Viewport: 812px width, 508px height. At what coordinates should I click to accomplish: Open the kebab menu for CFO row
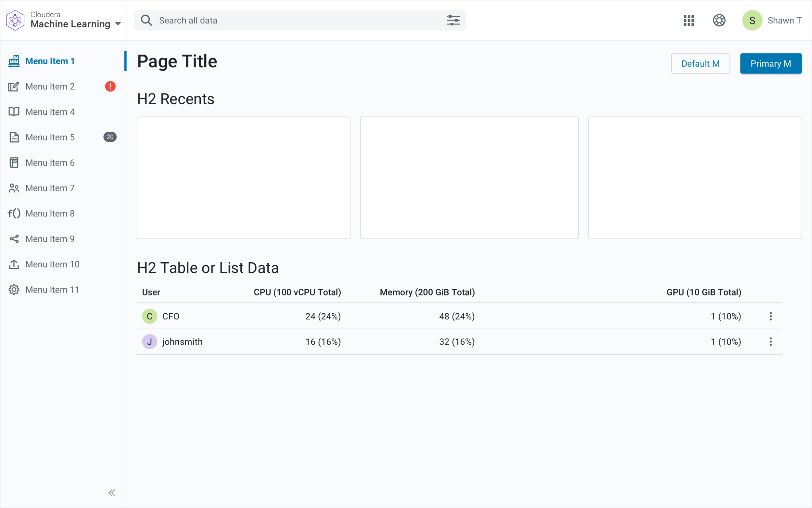[771, 316]
